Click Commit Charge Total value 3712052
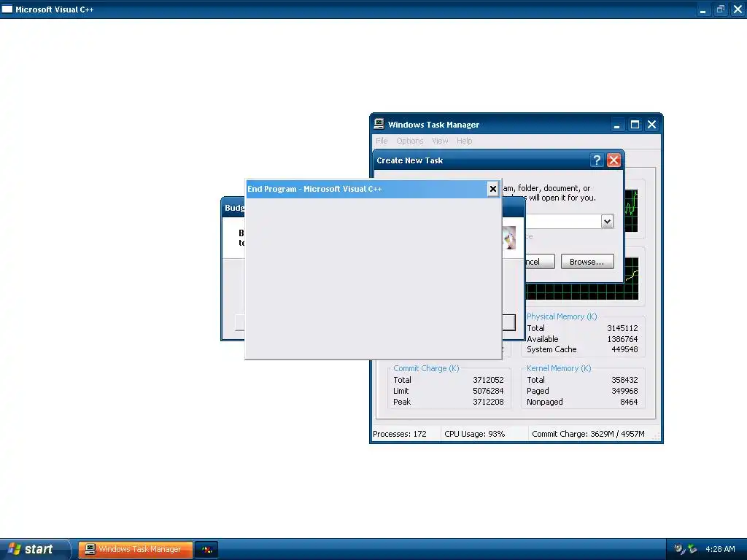Image resolution: width=747 pixels, height=560 pixels. coord(488,380)
